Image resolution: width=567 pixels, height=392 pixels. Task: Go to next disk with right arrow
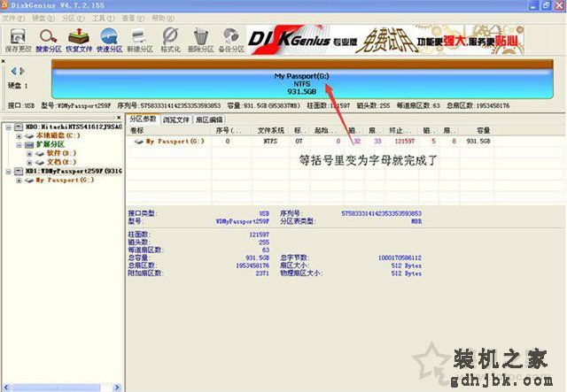click(x=22, y=71)
